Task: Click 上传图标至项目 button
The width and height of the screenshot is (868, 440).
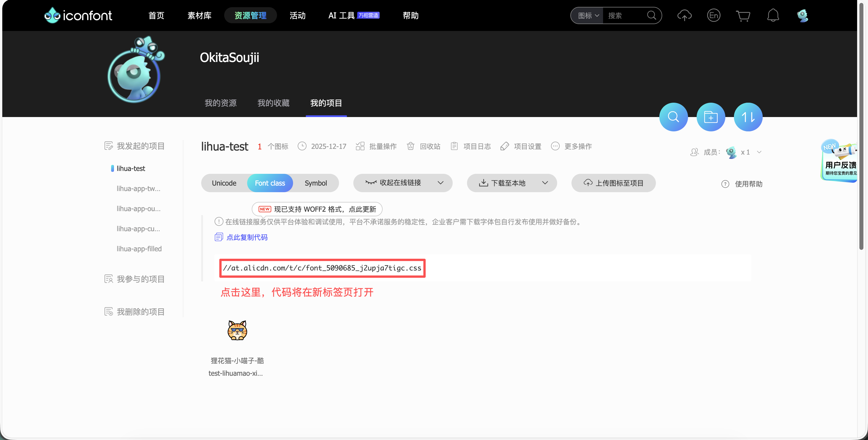Action: (x=613, y=183)
